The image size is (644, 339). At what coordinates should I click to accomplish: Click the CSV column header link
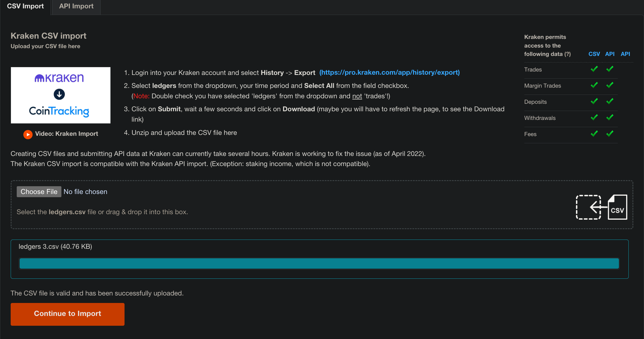tap(594, 54)
